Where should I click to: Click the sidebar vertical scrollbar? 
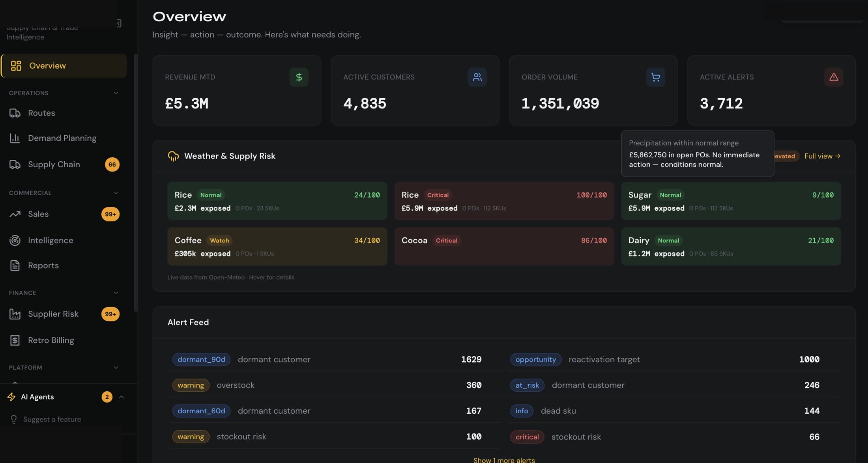[136, 183]
